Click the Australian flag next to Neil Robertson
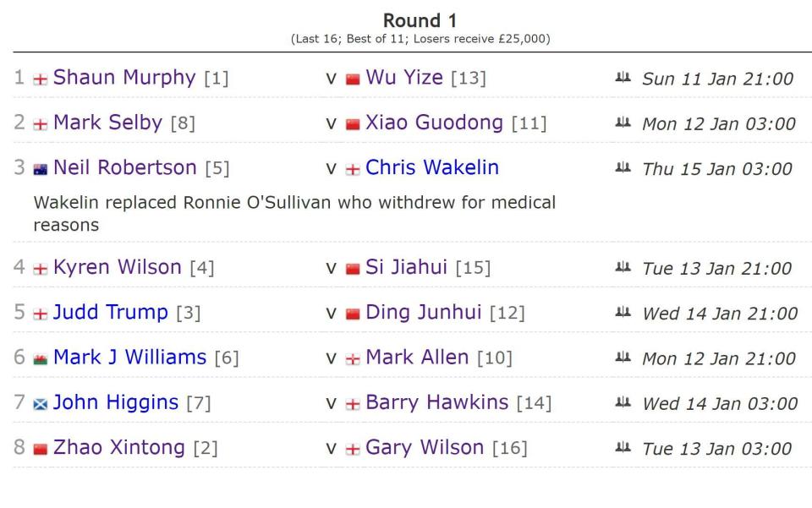The image size is (812, 508). [41, 169]
